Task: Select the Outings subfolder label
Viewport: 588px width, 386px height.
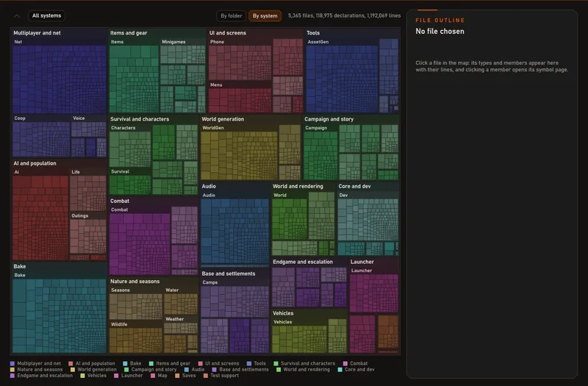Action: (x=80, y=215)
